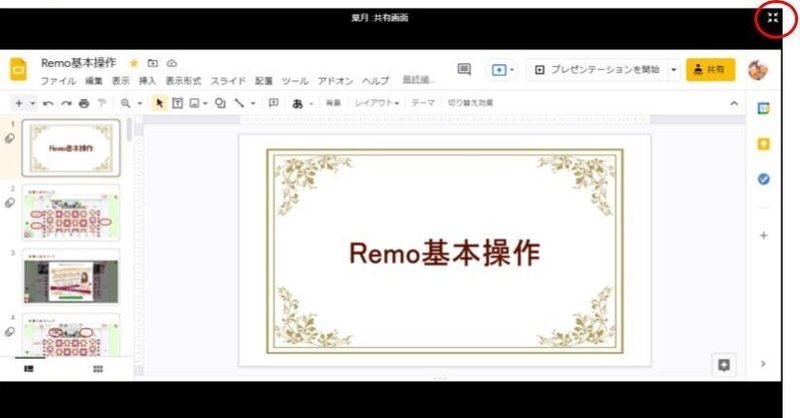Insert an image

tap(194, 104)
